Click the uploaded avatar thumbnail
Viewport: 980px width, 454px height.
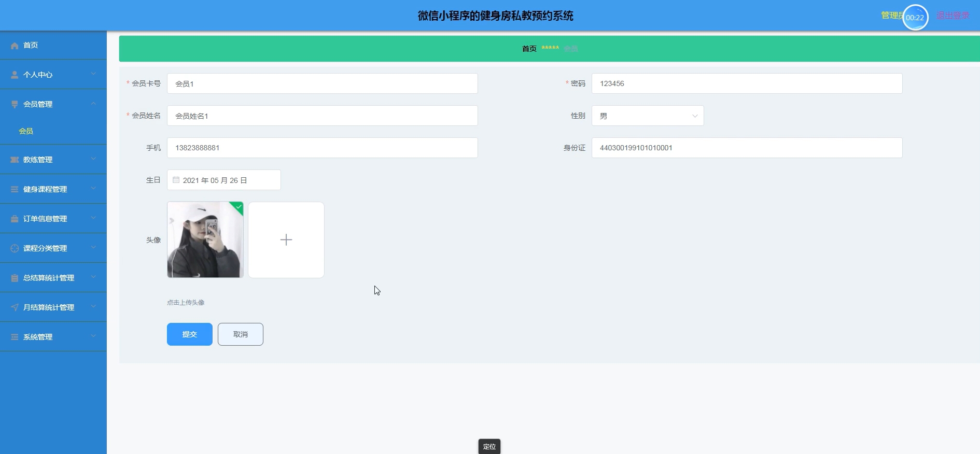205,240
